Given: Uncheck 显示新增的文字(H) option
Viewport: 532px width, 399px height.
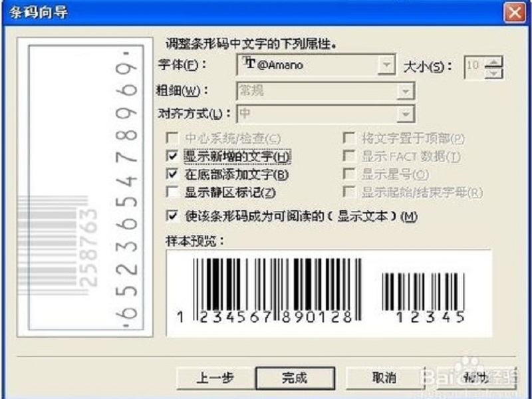Looking at the screenshot, I should click(x=172, y=156).
